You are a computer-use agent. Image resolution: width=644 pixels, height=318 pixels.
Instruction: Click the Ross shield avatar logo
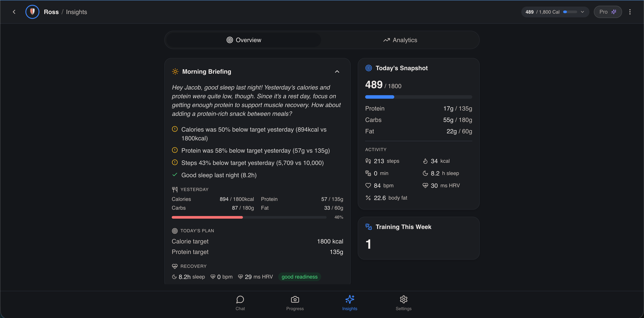pos(32,12)
